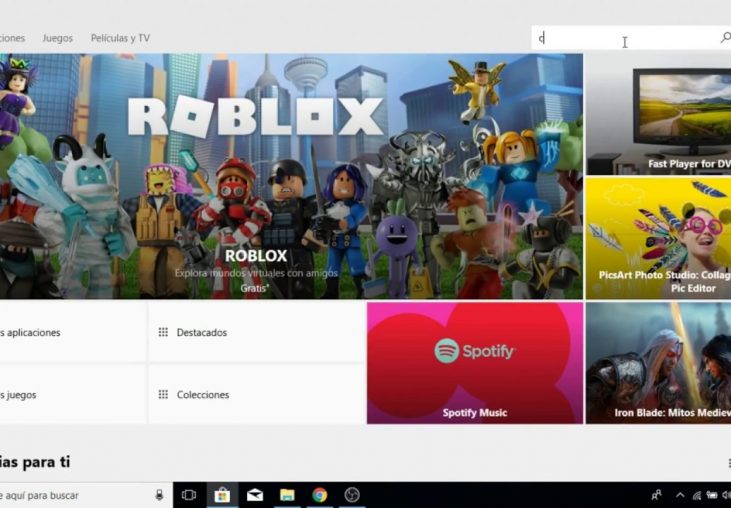Click the network status tray icon

point(697,495)
